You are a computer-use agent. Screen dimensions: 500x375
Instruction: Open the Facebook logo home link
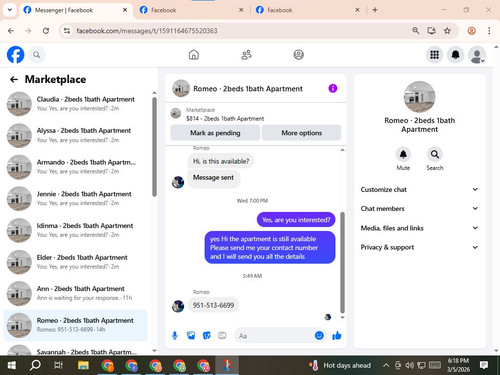[x=15, y=55]
